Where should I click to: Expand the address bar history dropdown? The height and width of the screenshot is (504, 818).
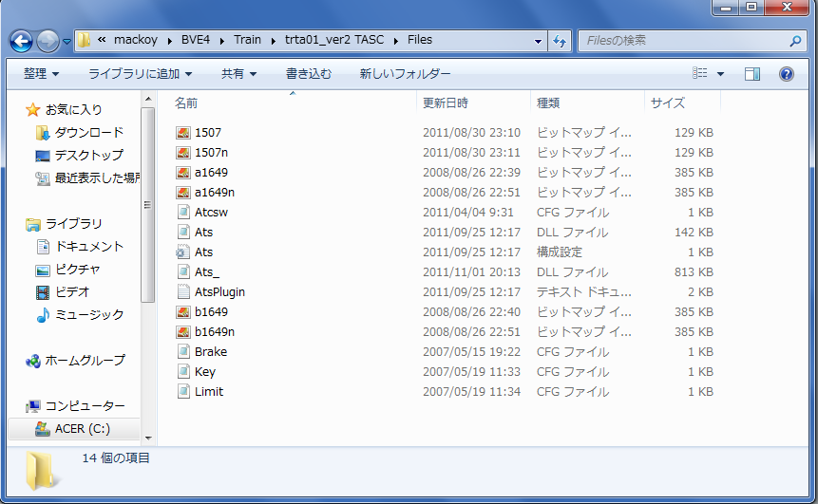(538, 41)
